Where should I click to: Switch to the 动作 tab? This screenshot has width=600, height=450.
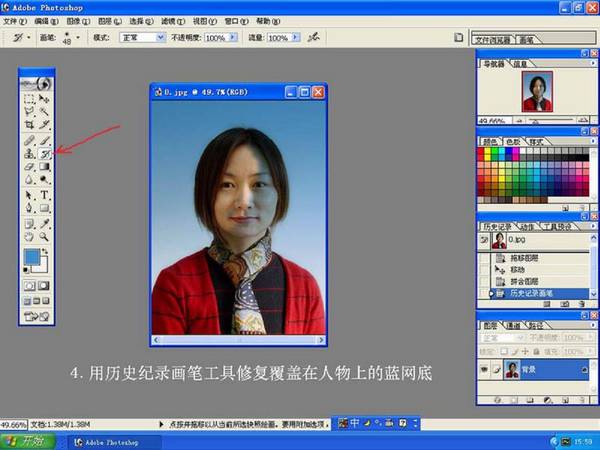527,227
